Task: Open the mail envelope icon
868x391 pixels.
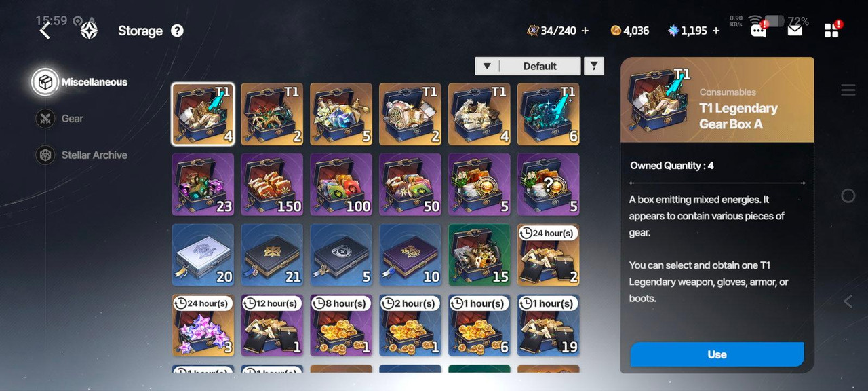Action: [795, 30]
